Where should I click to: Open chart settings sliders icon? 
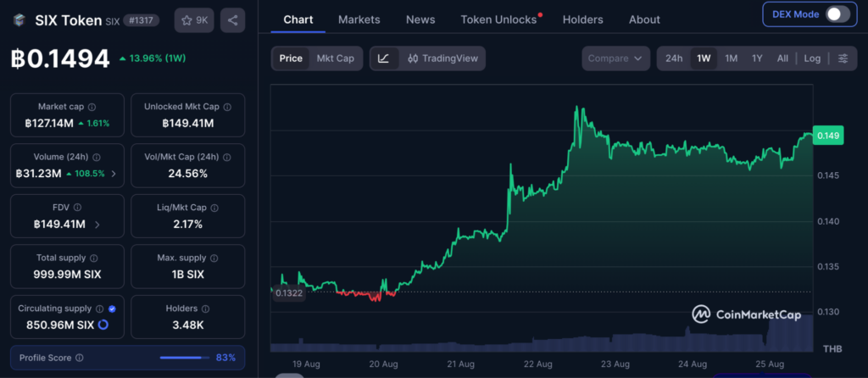point(843,58)
